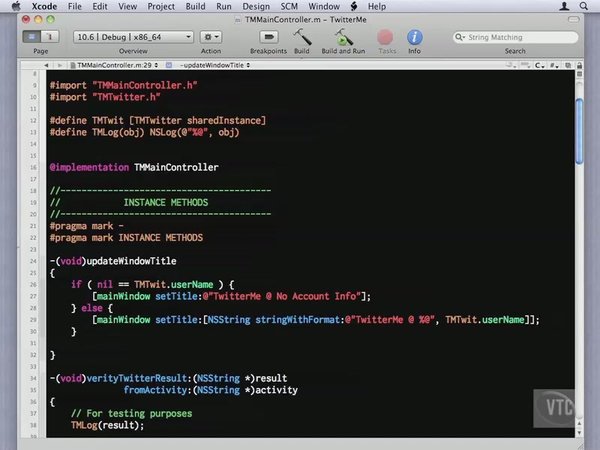Viewport: 600px width, 450px height.
Task: Open the SCM menu
Action: [x=289, y=6]
